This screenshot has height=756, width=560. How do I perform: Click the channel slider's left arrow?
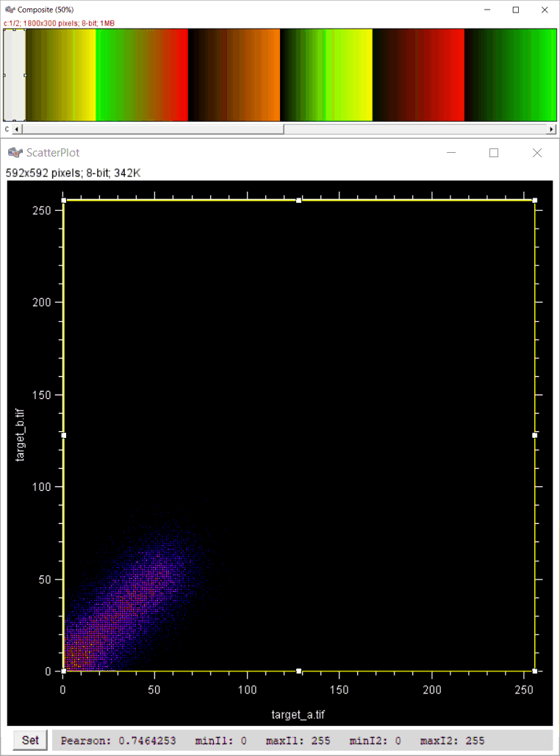pos(17,129)
